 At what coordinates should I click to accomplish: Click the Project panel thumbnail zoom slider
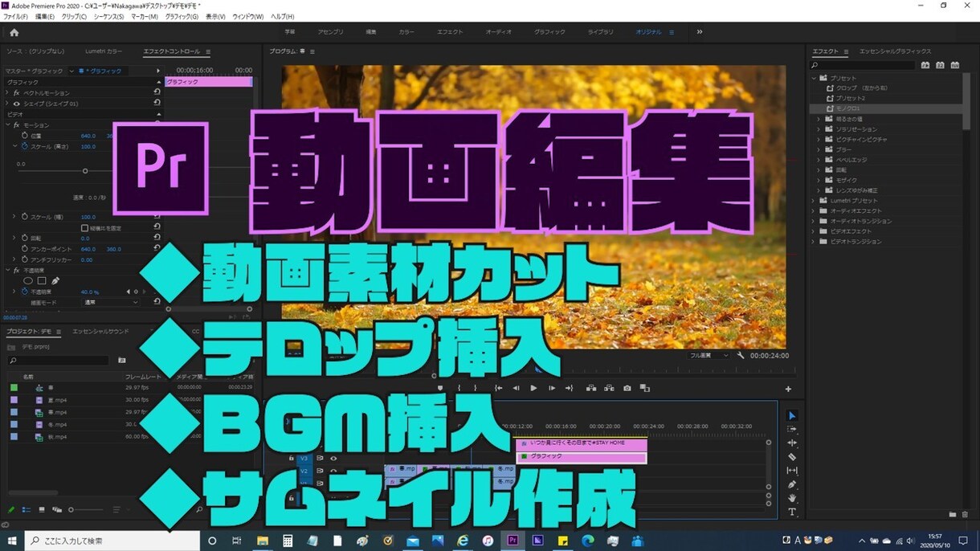87,509
